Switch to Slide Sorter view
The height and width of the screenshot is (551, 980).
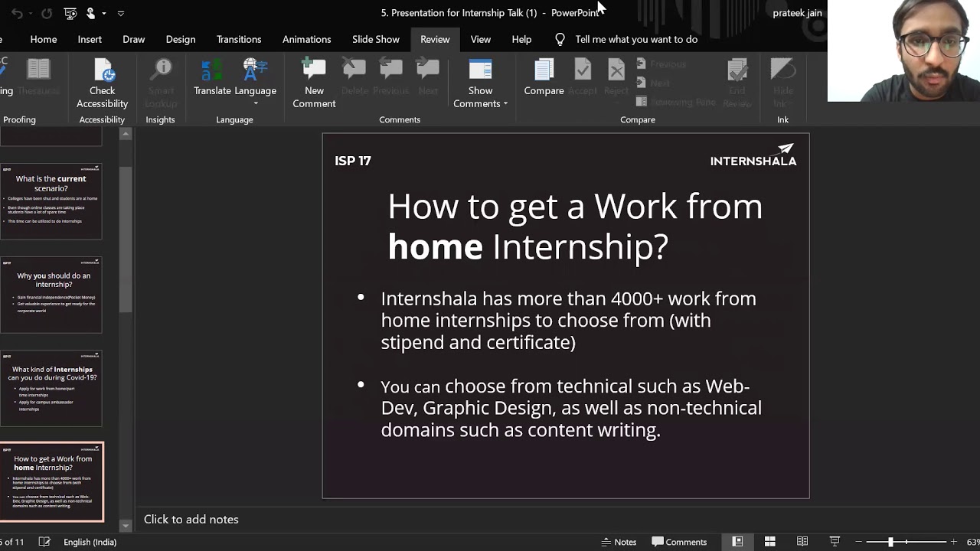(770, 542)
